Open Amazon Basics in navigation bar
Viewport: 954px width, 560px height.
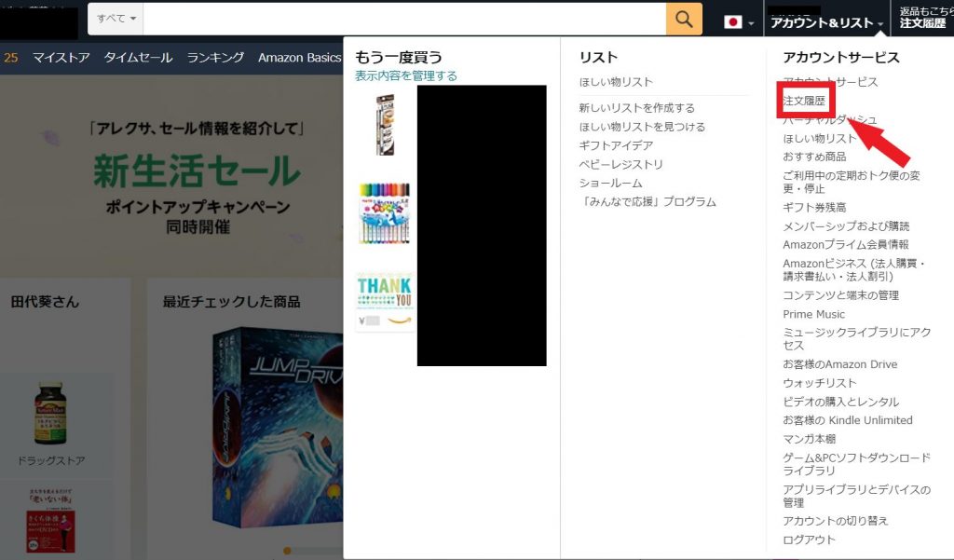299,58
